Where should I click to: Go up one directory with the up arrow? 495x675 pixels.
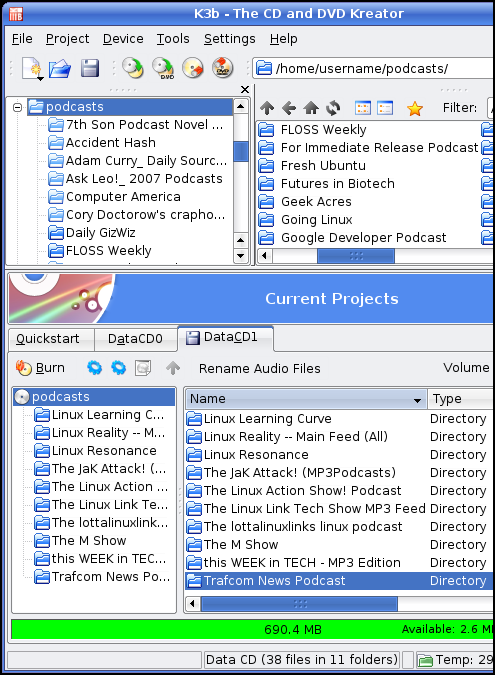(267, 108)
